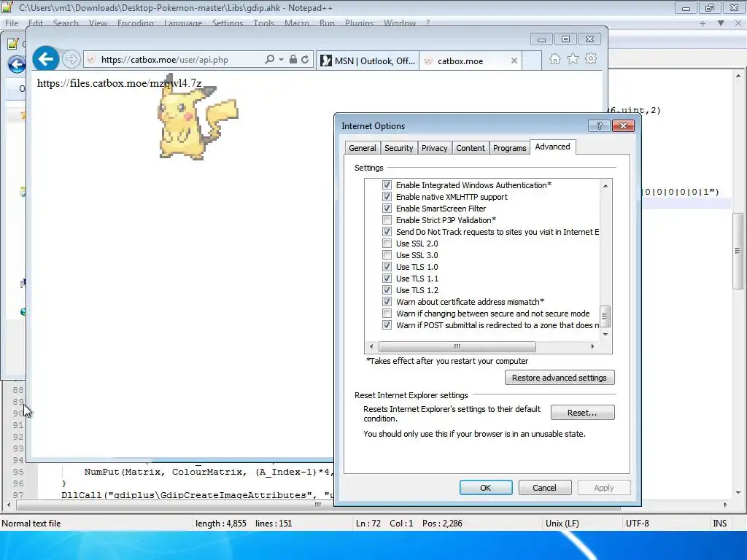The width and height of the screenshot is (747, 560).
Task: Click settings list scroll up arrow
Action: click(605, 186)
